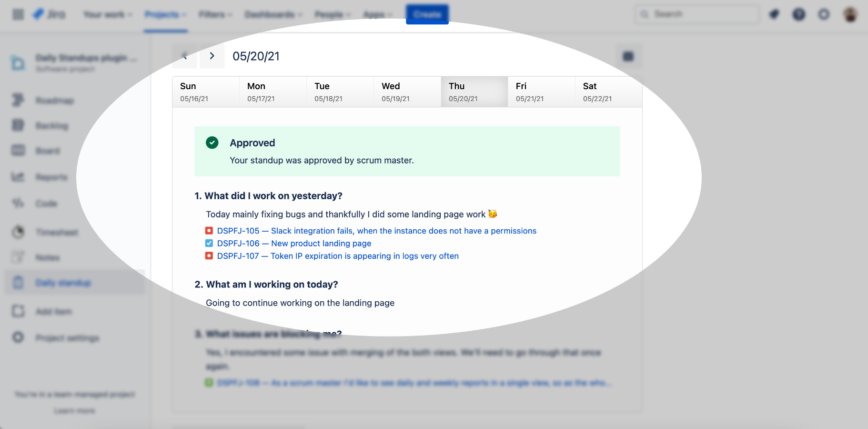Click the Search input field
Viewport: 868px width, 429px height.
point(696,14)
